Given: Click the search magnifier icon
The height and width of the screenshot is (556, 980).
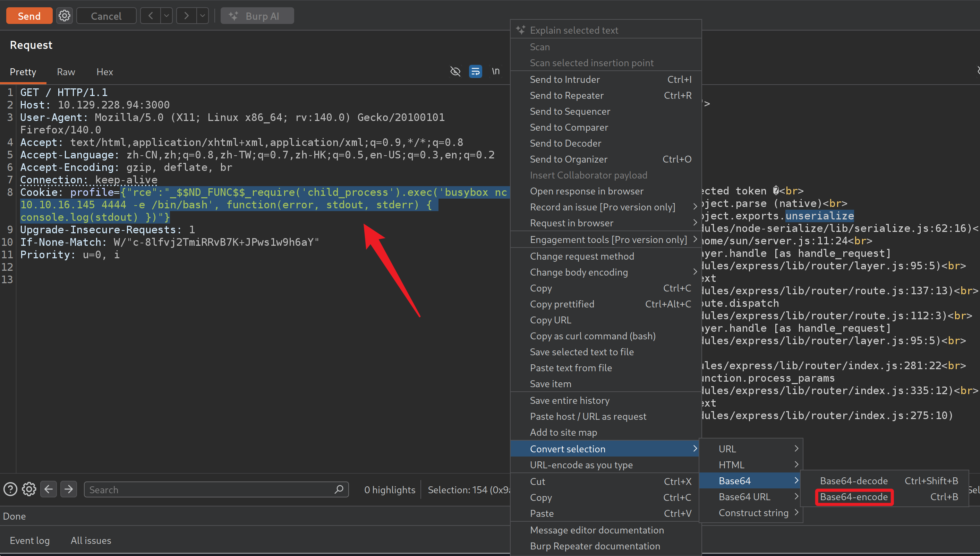Looking at the screenshot, I should click(x=339, y=489).
